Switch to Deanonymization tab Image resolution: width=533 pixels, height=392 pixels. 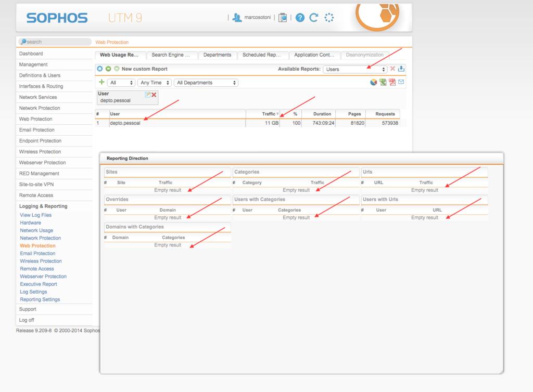click(366, 55)
